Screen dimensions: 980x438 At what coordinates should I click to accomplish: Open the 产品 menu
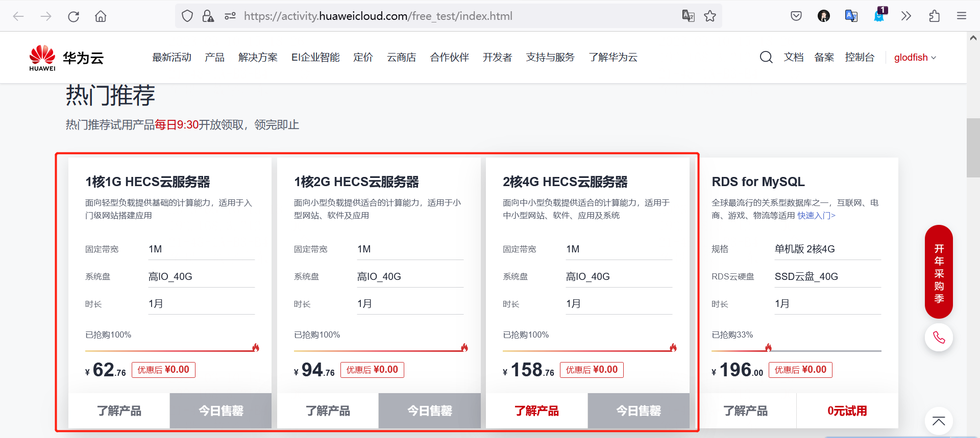click(214, 57)
